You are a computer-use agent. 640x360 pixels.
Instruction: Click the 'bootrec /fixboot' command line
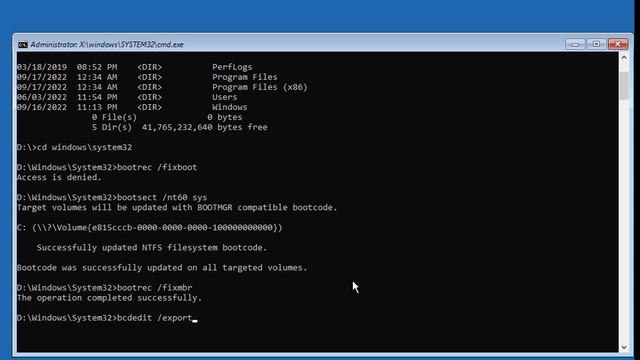107,167
